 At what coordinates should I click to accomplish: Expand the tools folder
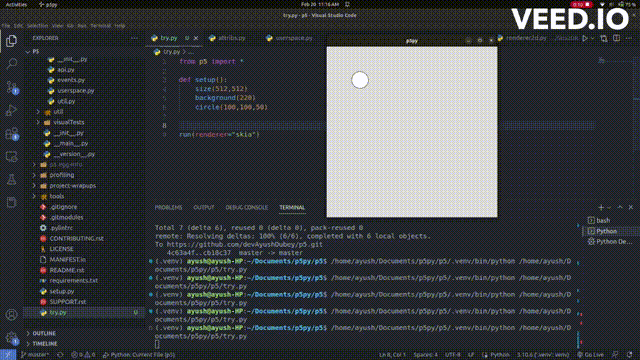84,196
